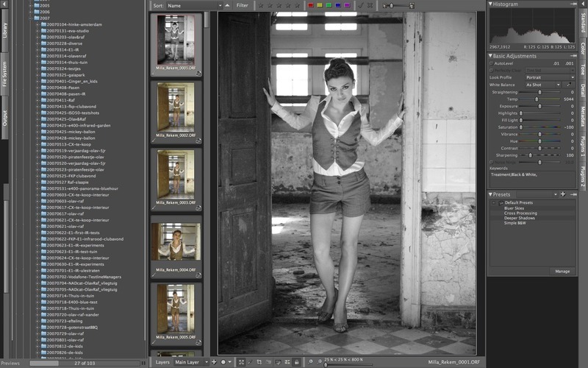
Task: Enable the AutoLevel checkbox
Action: coord(491,63)
